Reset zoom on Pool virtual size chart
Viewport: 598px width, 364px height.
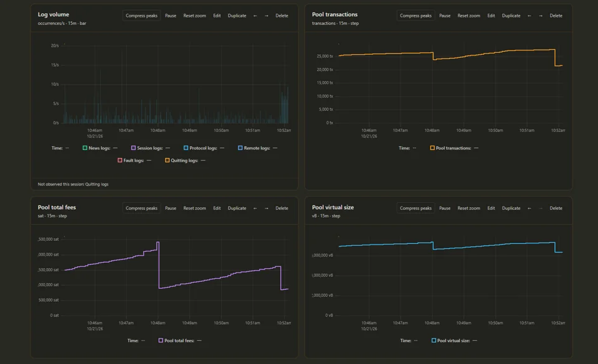click(x=468, y=208)
